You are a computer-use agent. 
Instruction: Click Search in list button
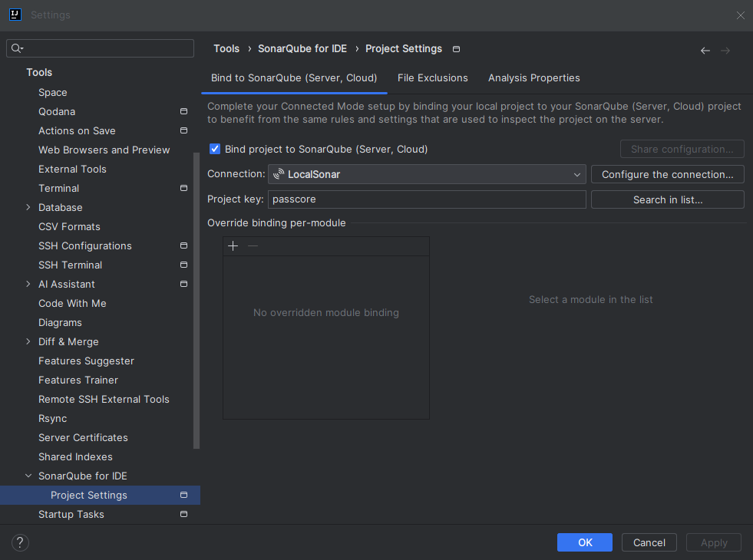pyautogui.click(x=668, y=199)
